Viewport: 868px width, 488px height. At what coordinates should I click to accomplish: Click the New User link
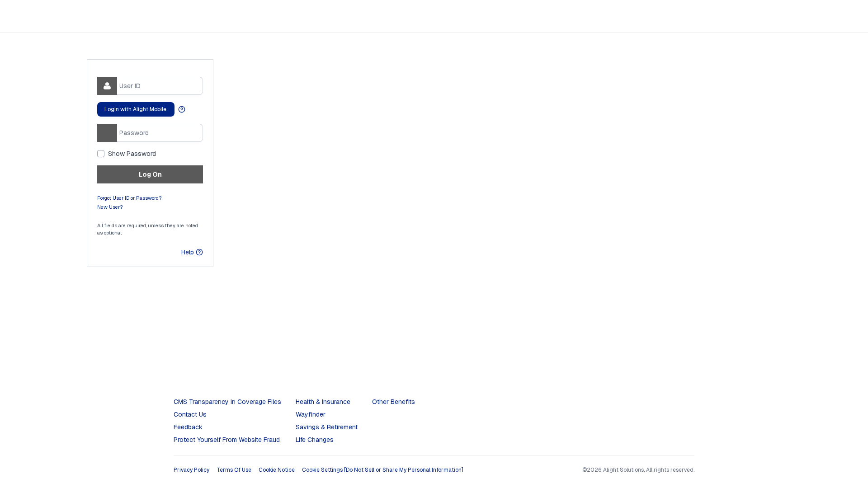tap(109, 207)
